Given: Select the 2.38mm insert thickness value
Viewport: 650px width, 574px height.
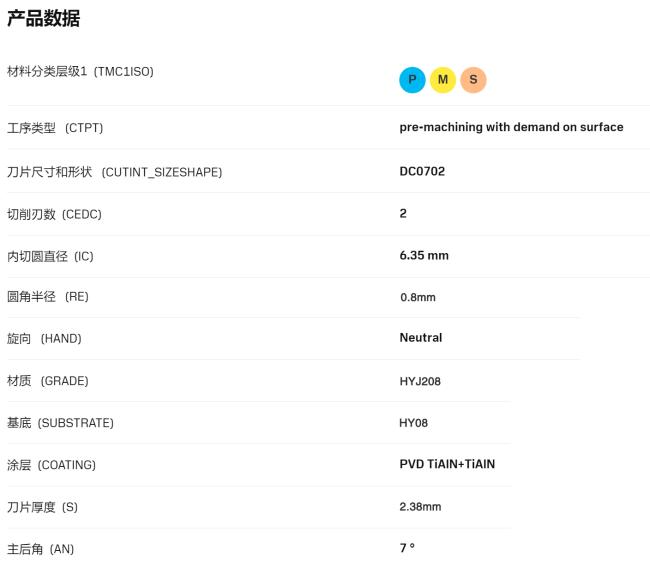Looking at the screenshot, I should 420,507.
